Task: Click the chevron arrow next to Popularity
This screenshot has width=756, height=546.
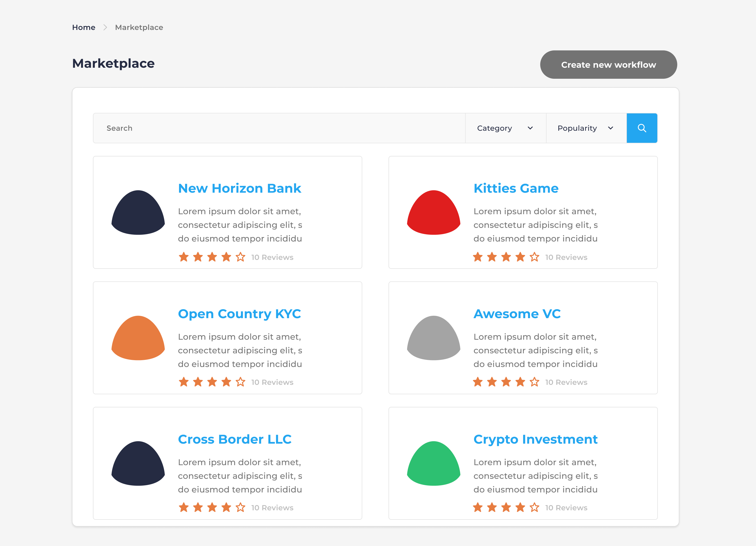Action: pos(610,128)
